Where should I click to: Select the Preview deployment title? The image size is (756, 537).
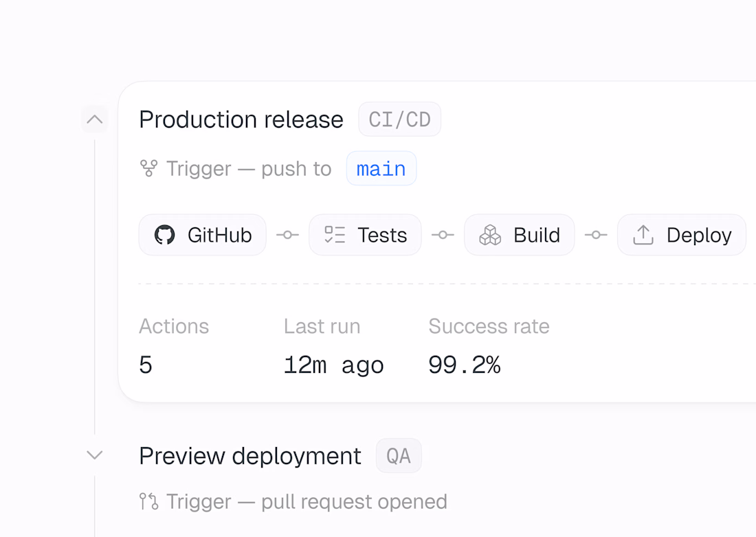pyautogui.click(x=249, y=455)
